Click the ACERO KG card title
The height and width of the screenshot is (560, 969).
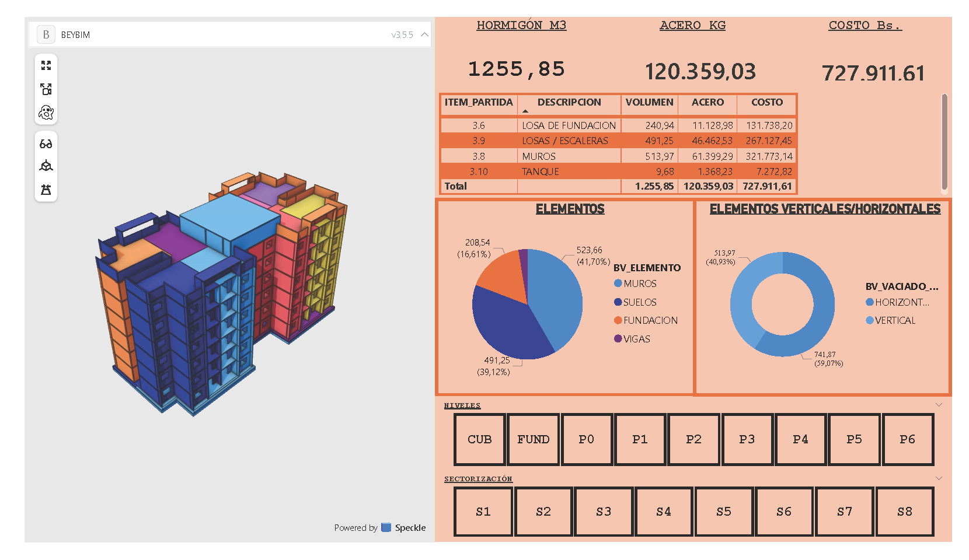692,25
